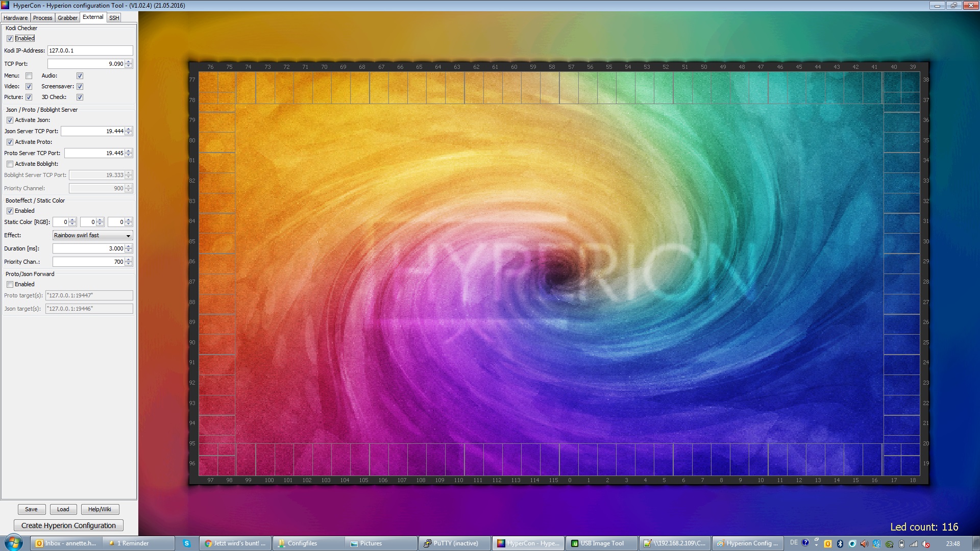Open the SSH tab

(114, 18)
